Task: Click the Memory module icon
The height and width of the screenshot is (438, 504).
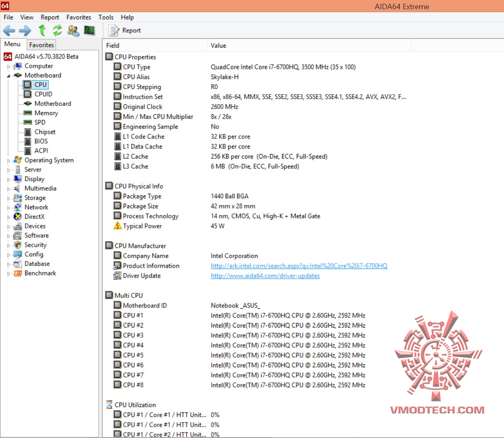Action: pyautogui.click(x=28, y=113)
